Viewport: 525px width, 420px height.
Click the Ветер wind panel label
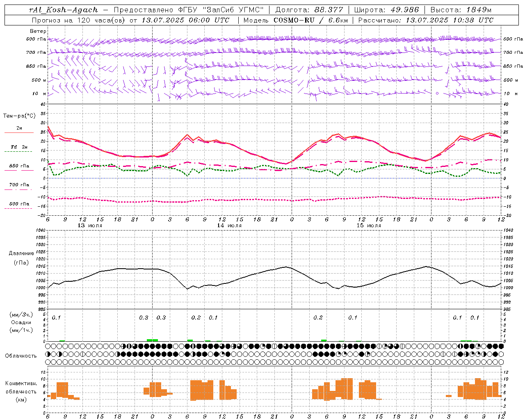pyautogui.click(x=38, y=31)
